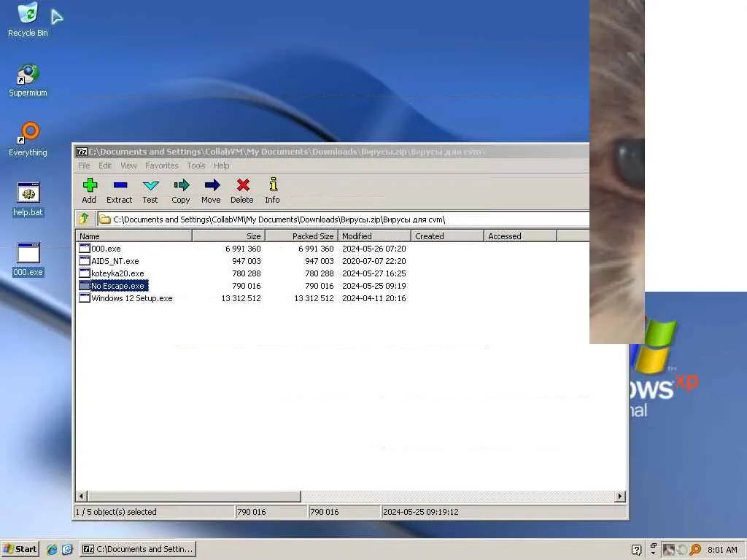Open the Tools menu
Viewport: 747px width, 560px height.
196,166
